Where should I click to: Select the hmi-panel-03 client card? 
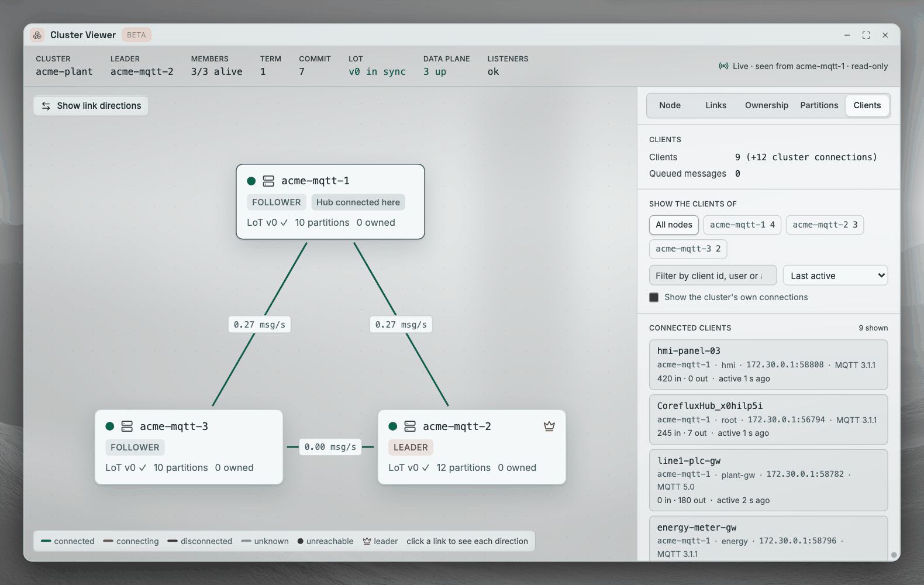768,364
